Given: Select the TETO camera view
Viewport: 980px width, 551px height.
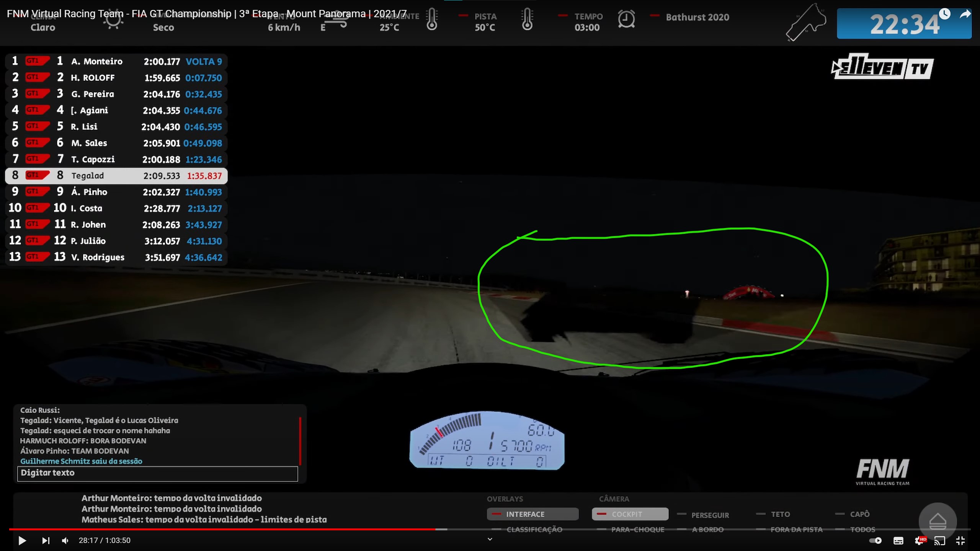Looking at the screenshot, I should point(779,514).
